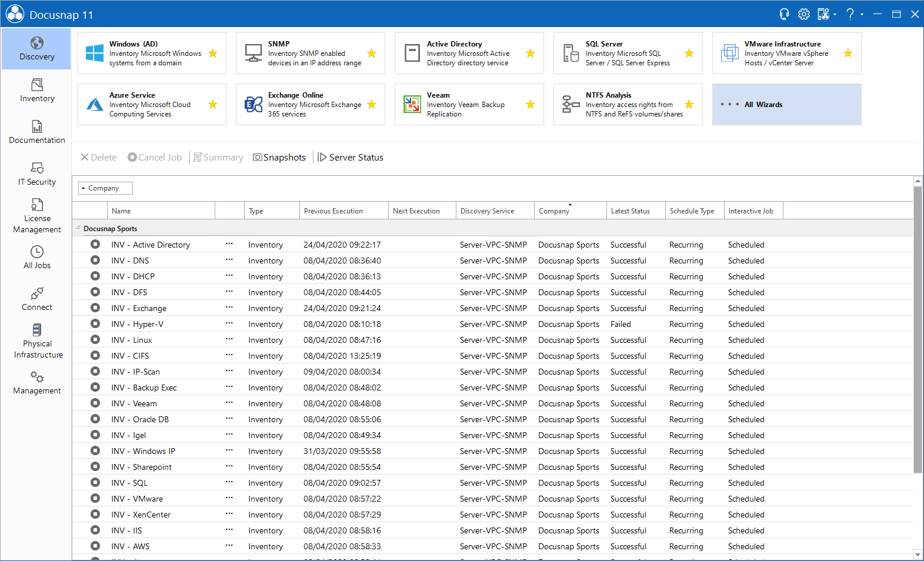Screen dimensions: 924x561
Task: Select the INV - Linux job row
Action: coord(492,340)
